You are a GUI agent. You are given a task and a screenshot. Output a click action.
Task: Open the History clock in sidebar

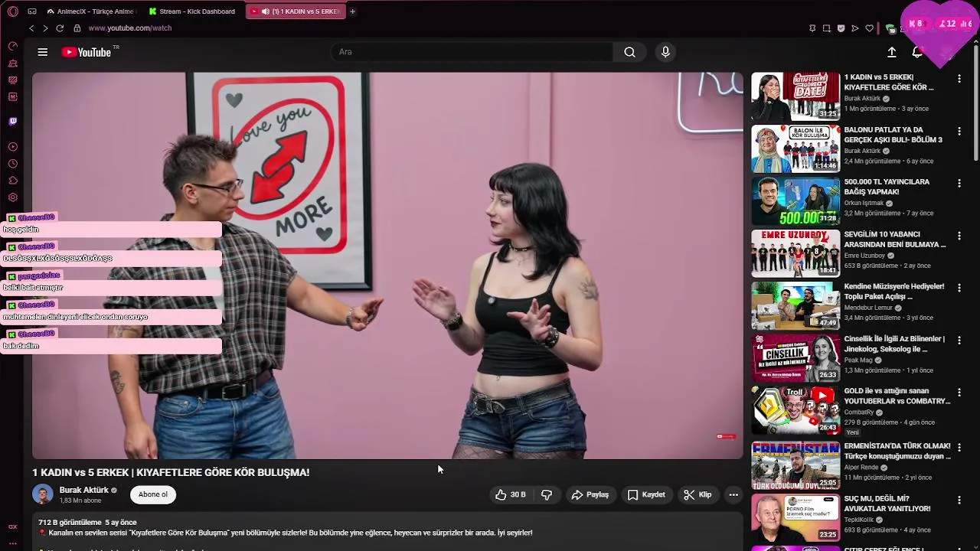(12, 164)
